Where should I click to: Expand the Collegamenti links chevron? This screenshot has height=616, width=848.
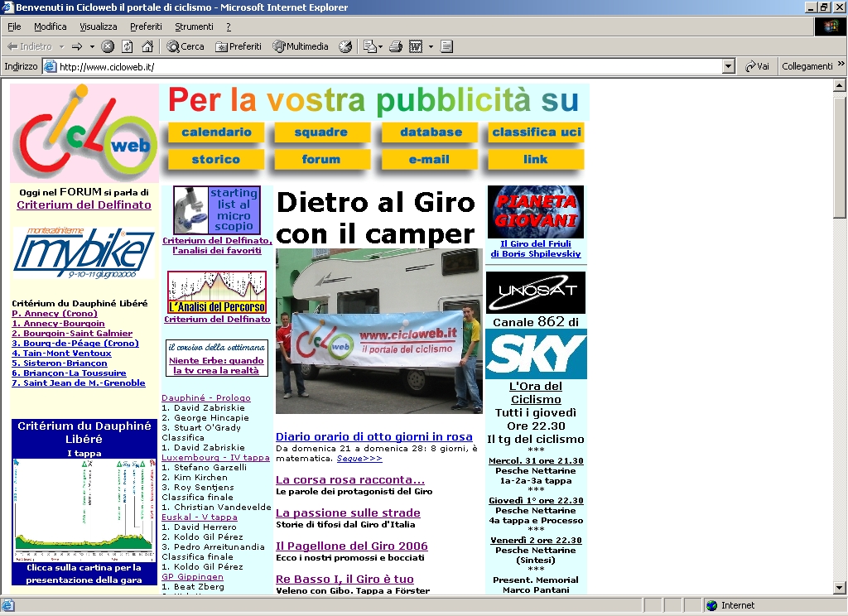coord(841,64)
